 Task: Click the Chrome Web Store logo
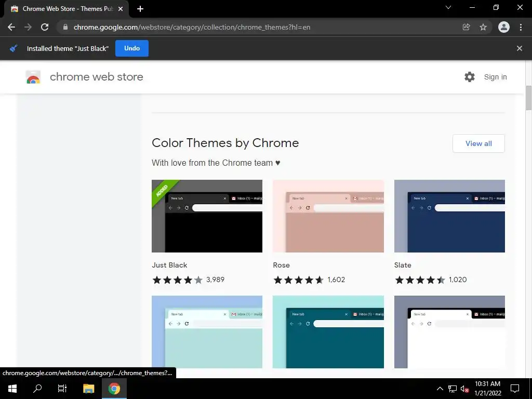pos(33,77)
